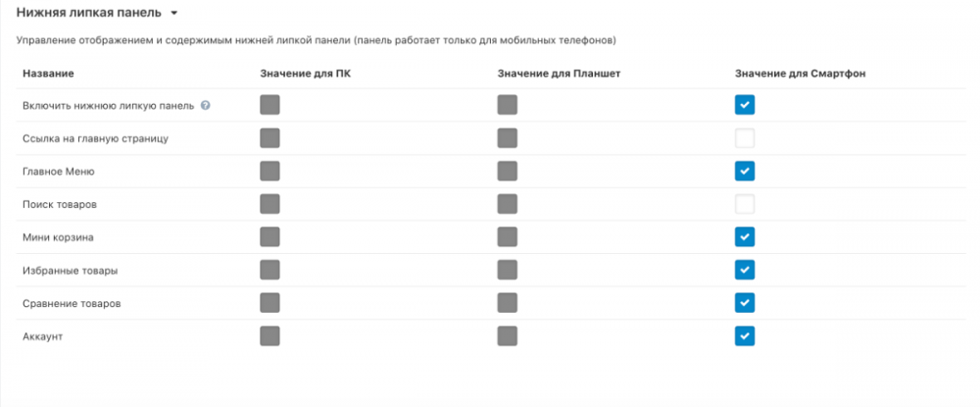Uncheck Сравнение товаров for Смартфон
Image resolution: width=980 pixels, height=407 pixels.
click(745, 303)
